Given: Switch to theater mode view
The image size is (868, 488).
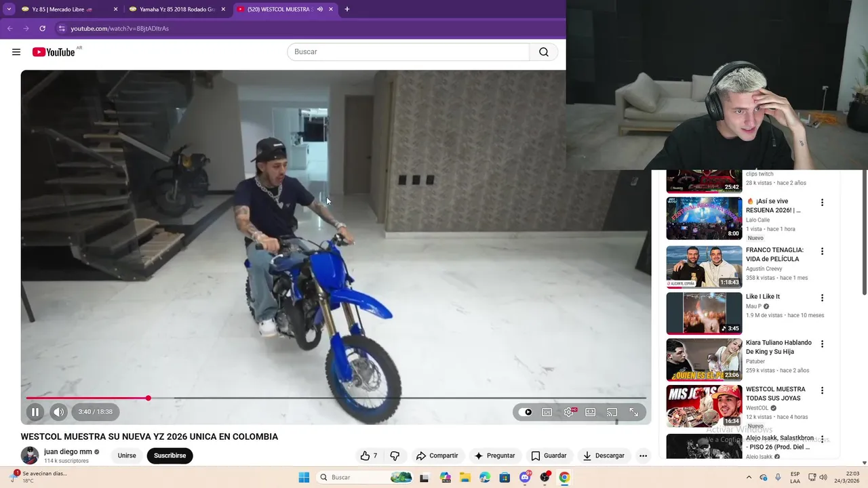Looking at the screenshot, I should [x=591, y=412].
